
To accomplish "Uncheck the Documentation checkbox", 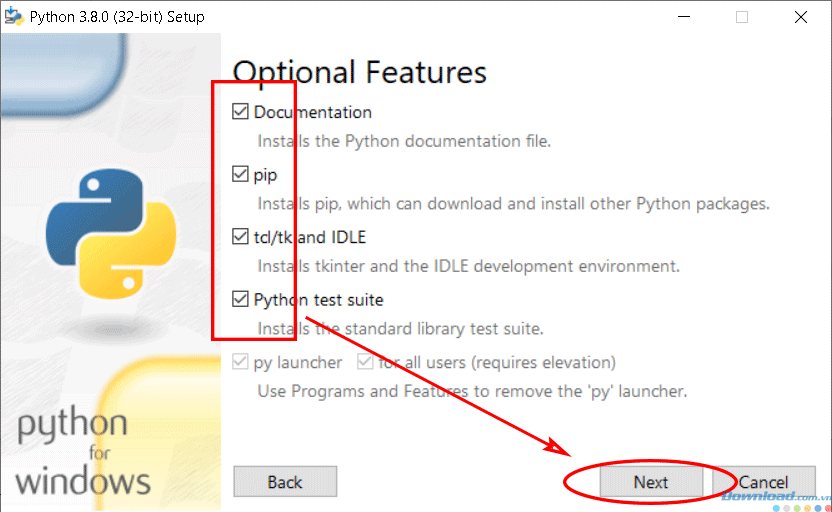I will click(x=240, y=112).
